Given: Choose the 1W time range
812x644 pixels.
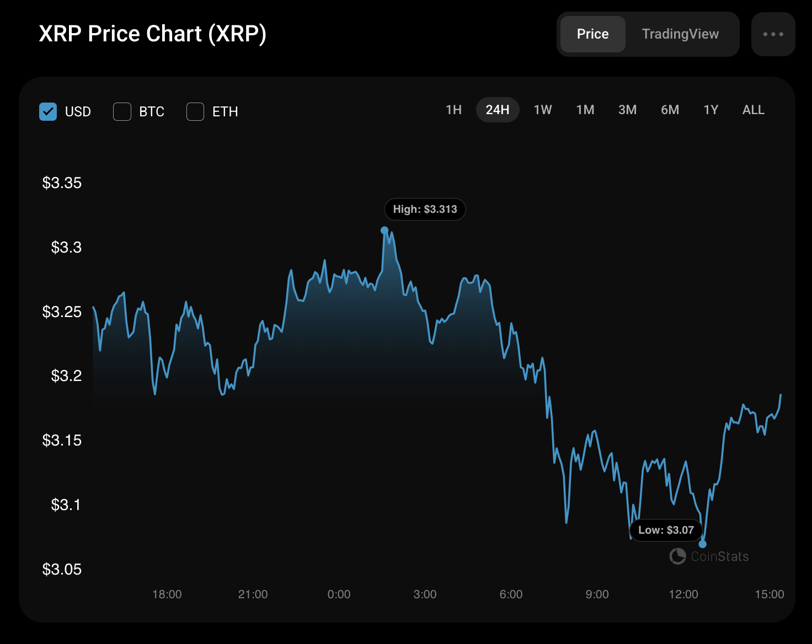Looking at the screenshot, I should (x=543, y=110).
